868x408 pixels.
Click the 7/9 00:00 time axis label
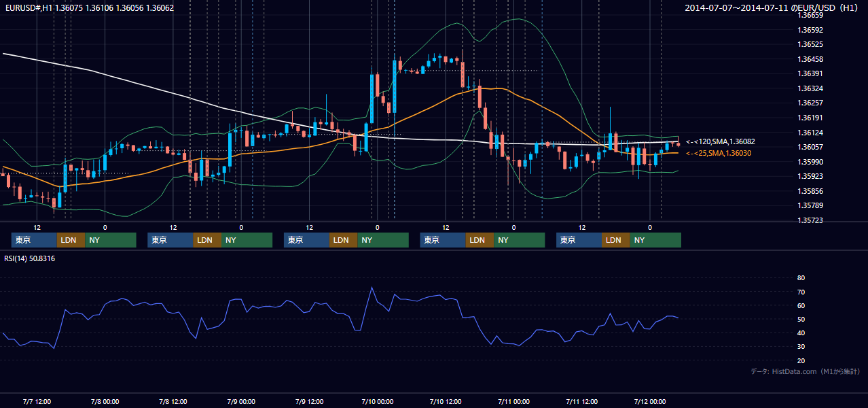click(x=241, y=401)
